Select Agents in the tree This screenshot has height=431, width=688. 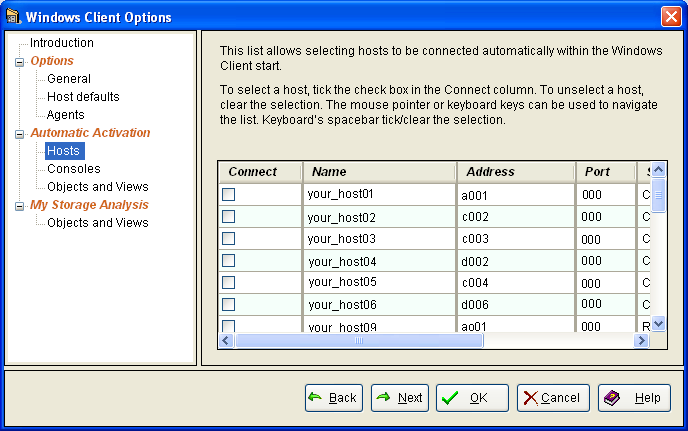tap(65, 115)
